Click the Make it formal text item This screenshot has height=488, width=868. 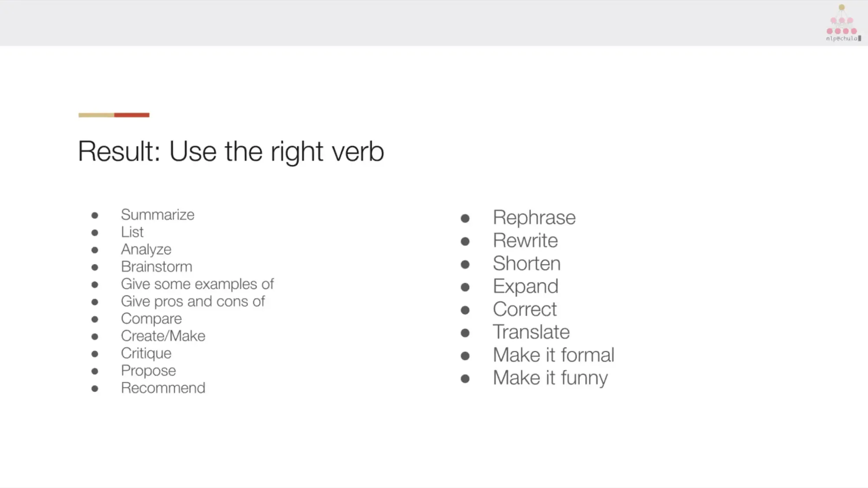pyautogui.click(x=553, y=354)
